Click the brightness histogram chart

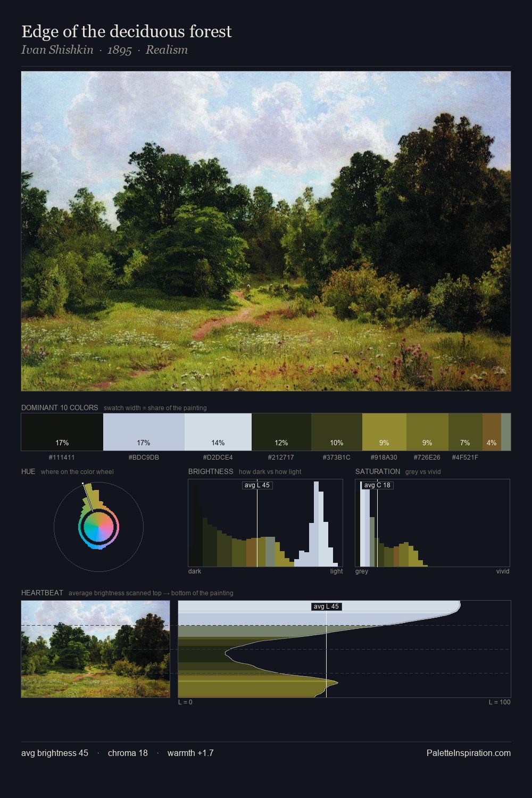265,523
